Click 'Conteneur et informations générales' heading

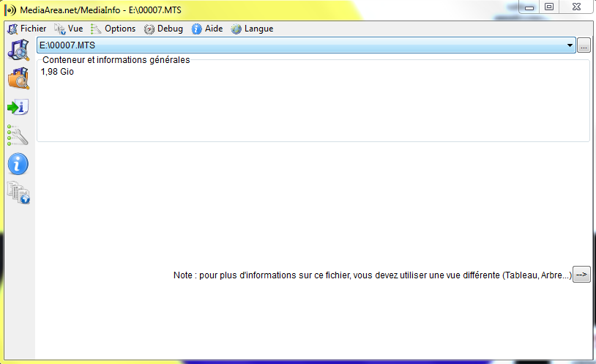(116, 60)
